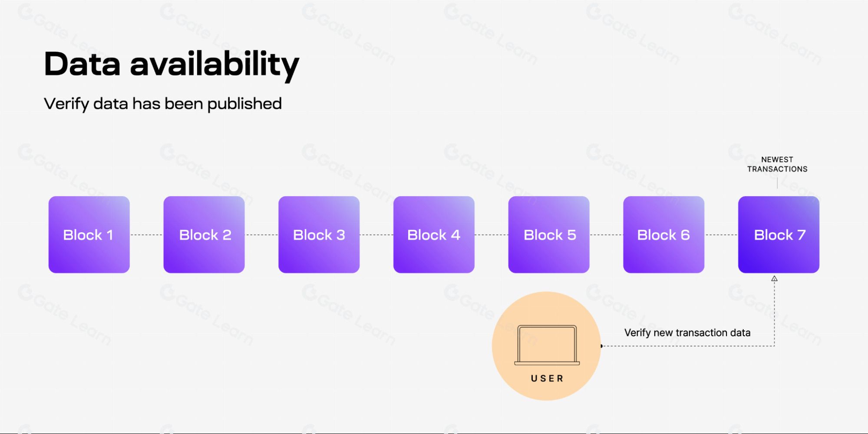868x434 pixels.
Task: Click the dashed connector between Block 1 and 2
Action: pyautogui.click(x=147, y=235)
